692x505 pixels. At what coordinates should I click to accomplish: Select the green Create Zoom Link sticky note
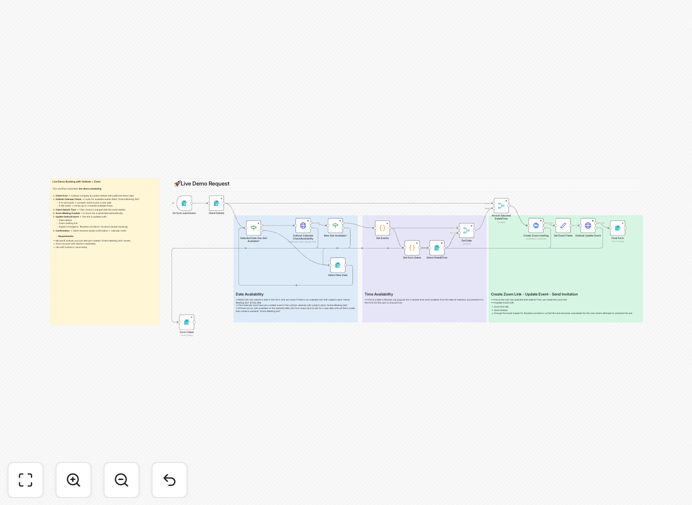[565, 268]
